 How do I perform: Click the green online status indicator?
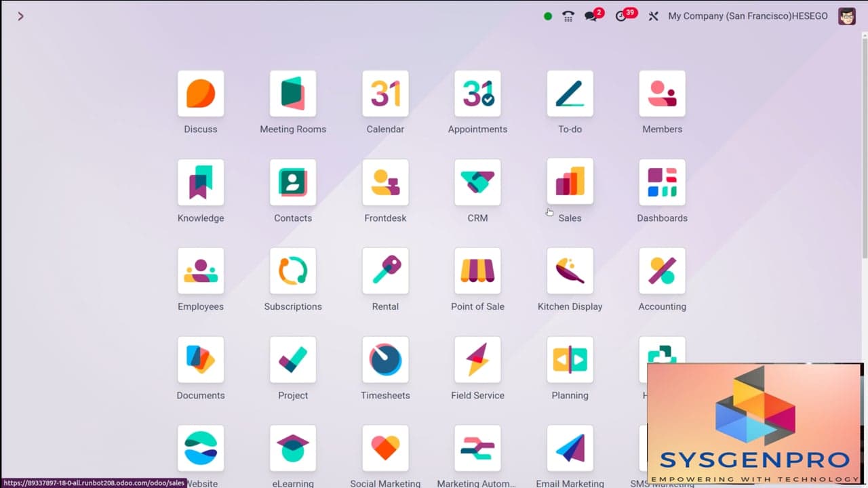pyautogui.click(x=548, y=16)
